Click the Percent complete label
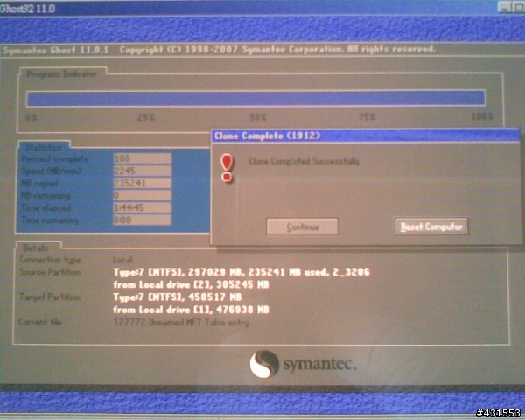525x420 pixels. [54, 158]
